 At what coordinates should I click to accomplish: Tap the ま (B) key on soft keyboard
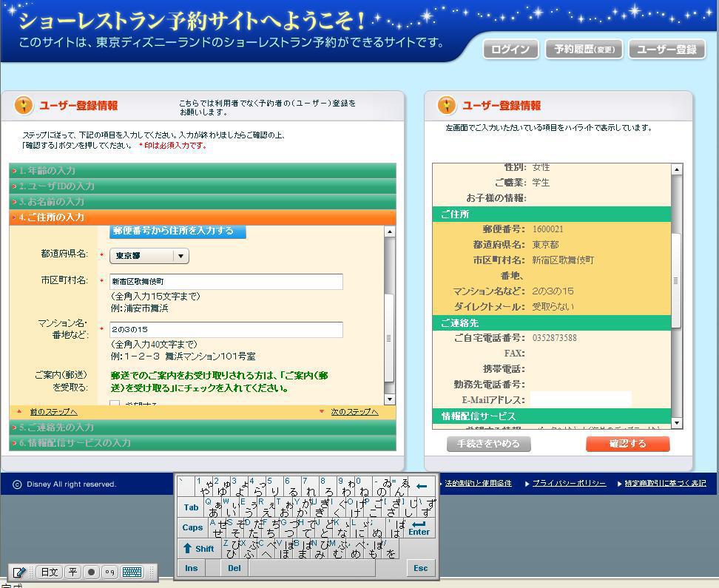(302, 549)
